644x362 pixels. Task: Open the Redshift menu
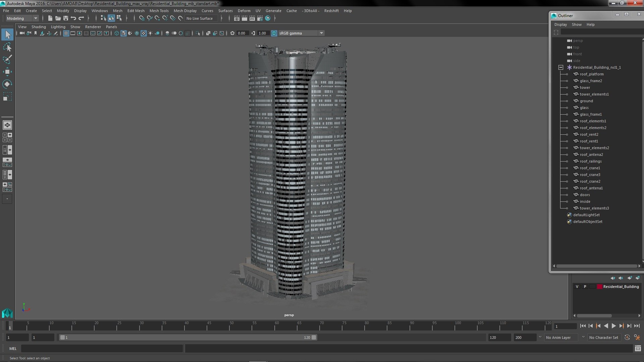pos(331,11)
